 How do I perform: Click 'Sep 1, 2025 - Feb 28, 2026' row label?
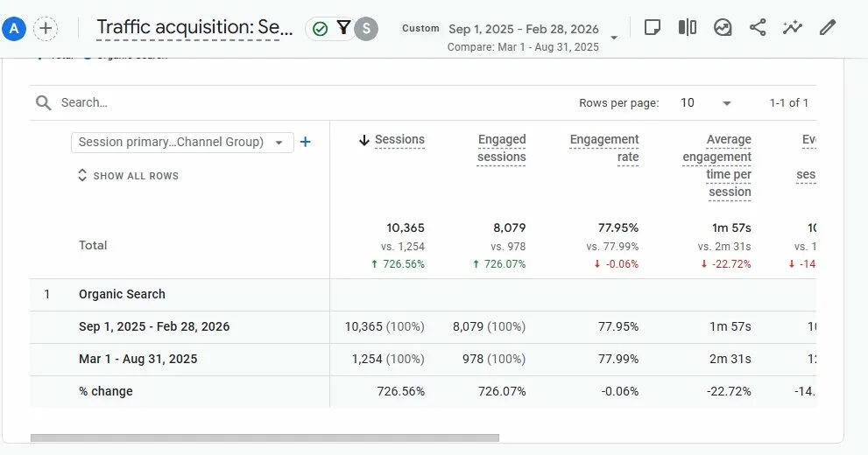pos(154,326)
